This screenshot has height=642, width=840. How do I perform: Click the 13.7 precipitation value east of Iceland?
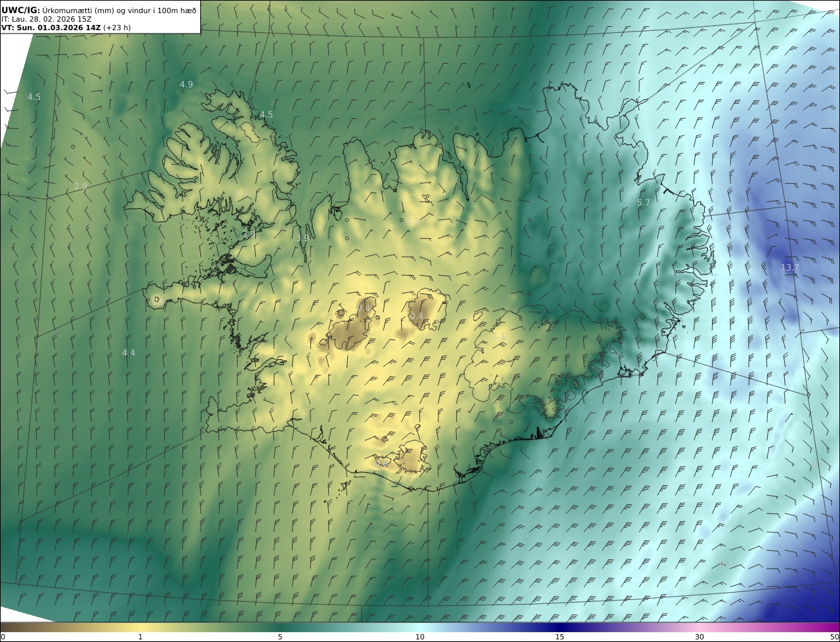pos(790,267)
